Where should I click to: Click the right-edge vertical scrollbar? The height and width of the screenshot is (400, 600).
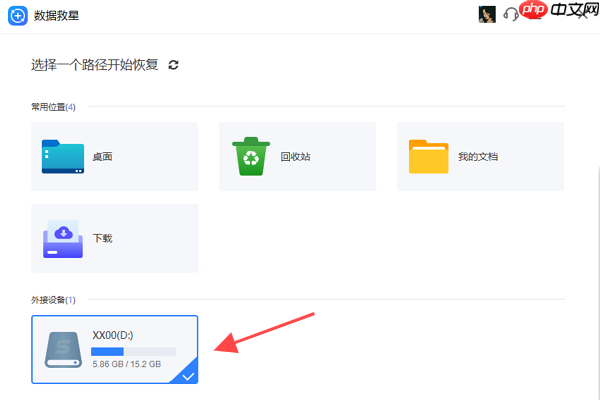pos(598,283)
